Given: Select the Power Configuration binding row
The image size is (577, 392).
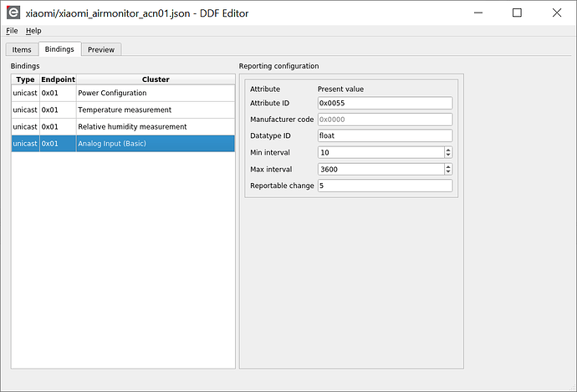Looking at the screenshot, I should coord(123,93).
